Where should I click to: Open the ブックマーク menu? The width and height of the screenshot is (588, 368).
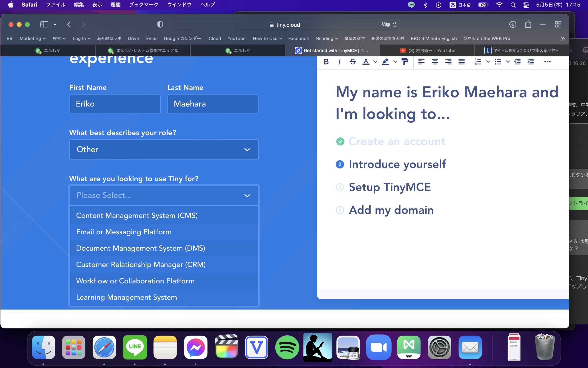point(143,5)
